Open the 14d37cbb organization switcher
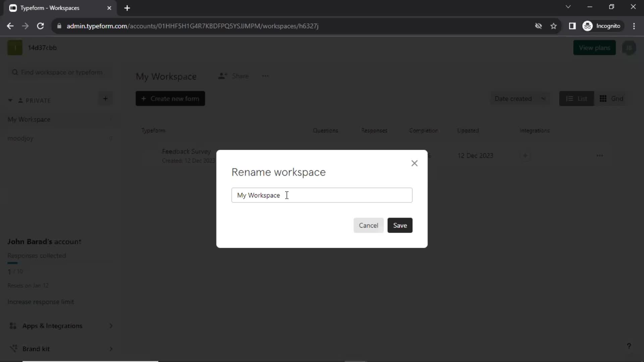The image size is (644, 362). (x=32, y=48)
